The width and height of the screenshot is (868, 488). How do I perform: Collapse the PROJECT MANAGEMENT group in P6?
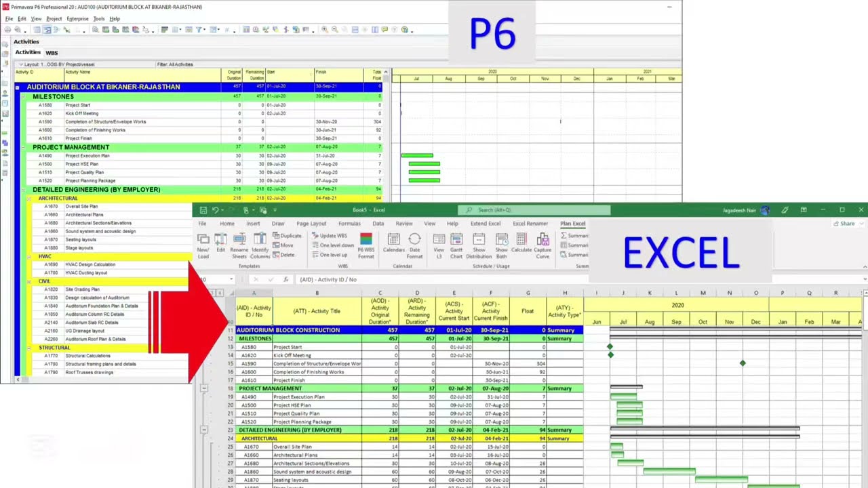[x=22, y=147]
